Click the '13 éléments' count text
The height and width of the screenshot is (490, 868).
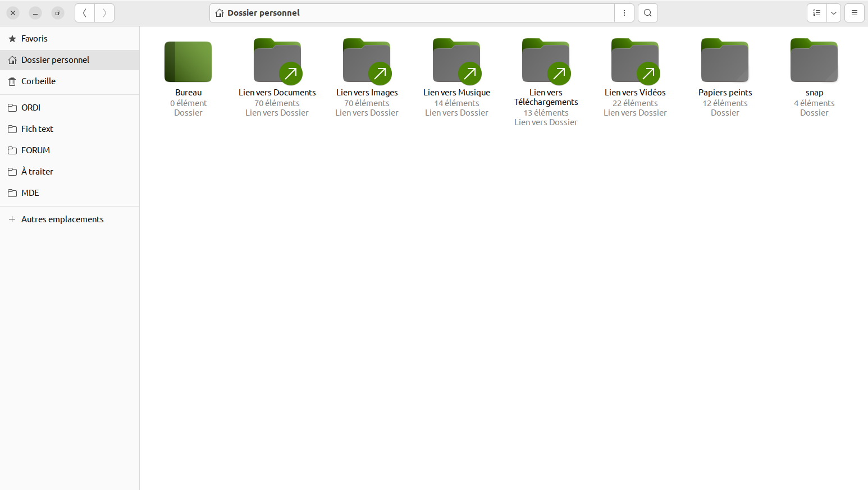point(546,113)
